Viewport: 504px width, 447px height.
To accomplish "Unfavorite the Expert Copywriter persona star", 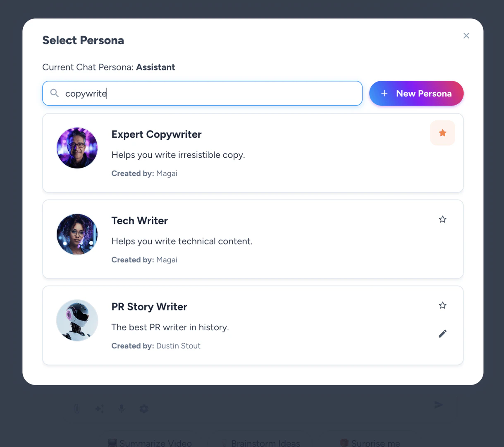I will (442, 133).
